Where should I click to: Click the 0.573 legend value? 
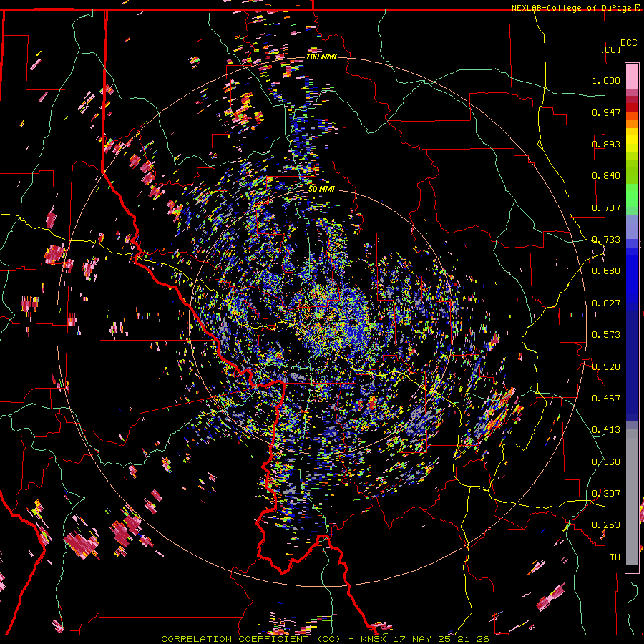coord(606,335)
